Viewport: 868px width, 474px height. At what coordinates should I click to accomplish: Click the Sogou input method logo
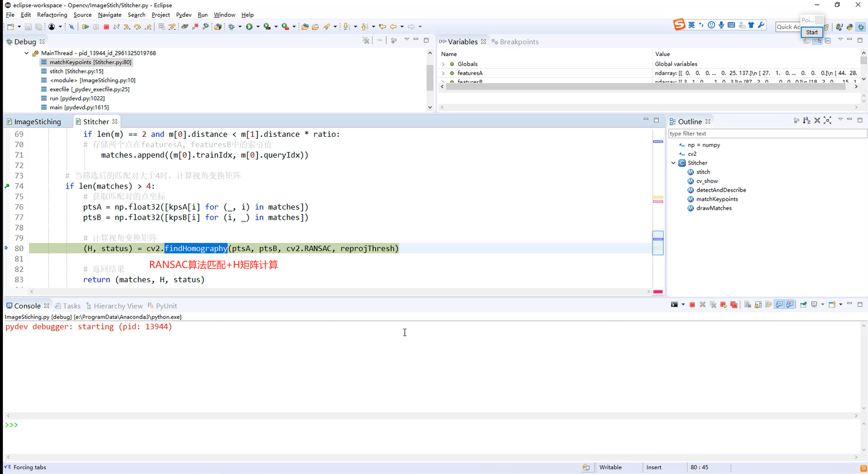click(x=679, y=25)
